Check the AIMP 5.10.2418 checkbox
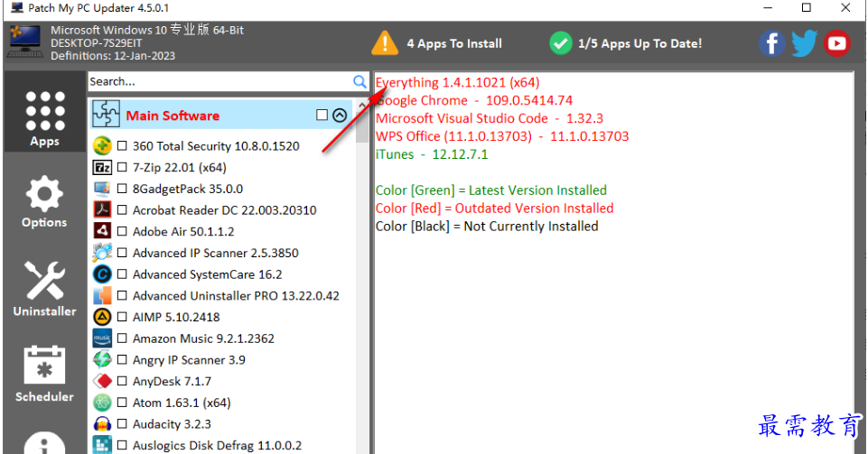This screenshot has width=868, height=454. [122, 317]
